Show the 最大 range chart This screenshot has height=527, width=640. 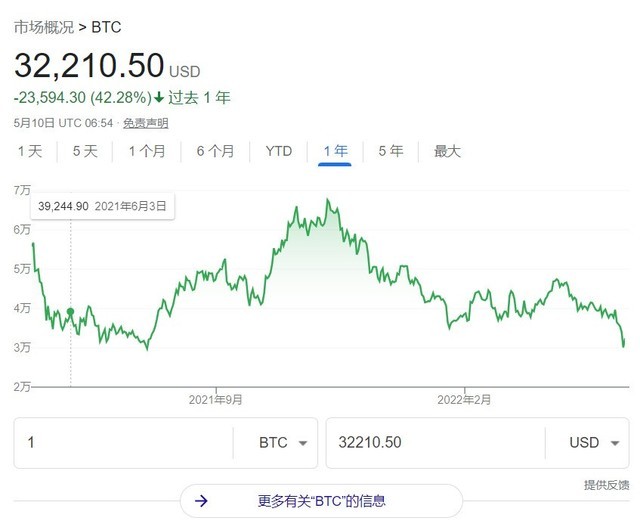click(x=447, y=152)
